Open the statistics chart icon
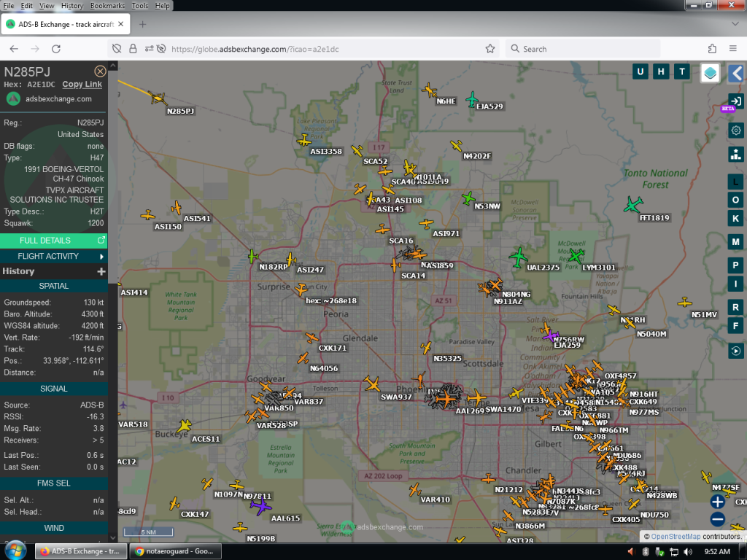This screenshot has width=747, height=560. (x=735, y=155)
